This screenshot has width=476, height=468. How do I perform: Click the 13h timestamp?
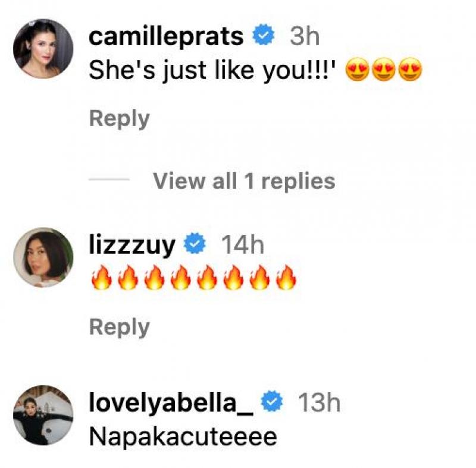[x=320, y=403]
